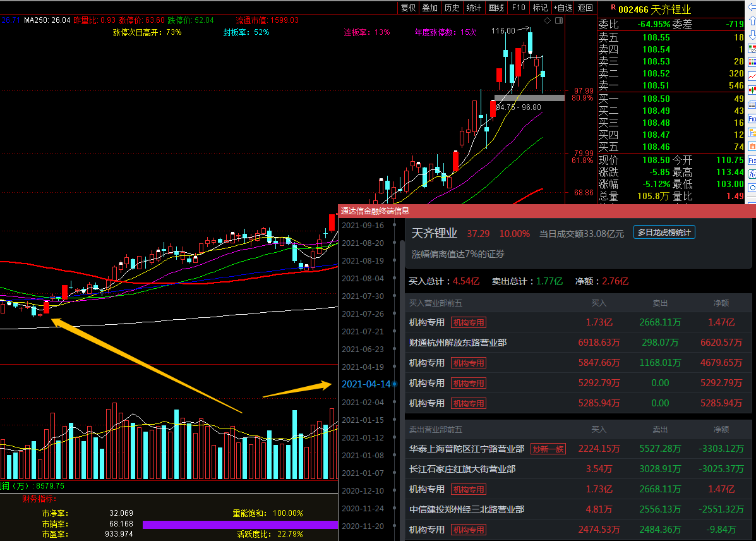Click the colorful grid sidebar icon
Image resolution: width=756 pixels, height=541 pixels.
pos(752,62)
